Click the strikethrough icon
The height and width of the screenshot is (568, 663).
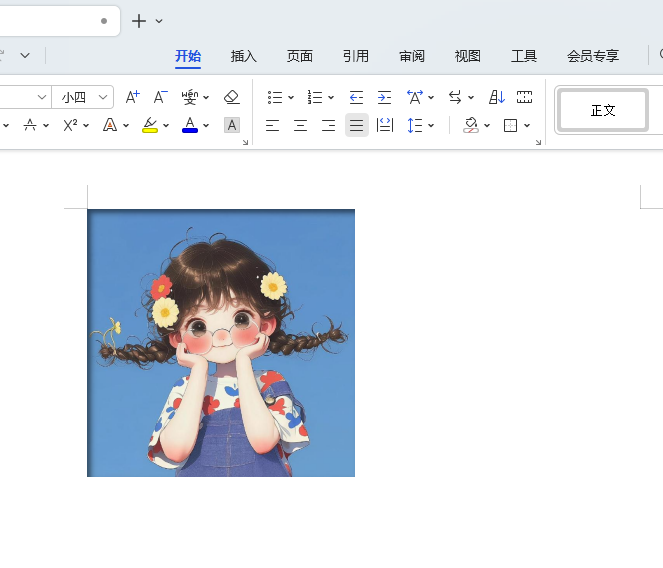click(30, 125)
